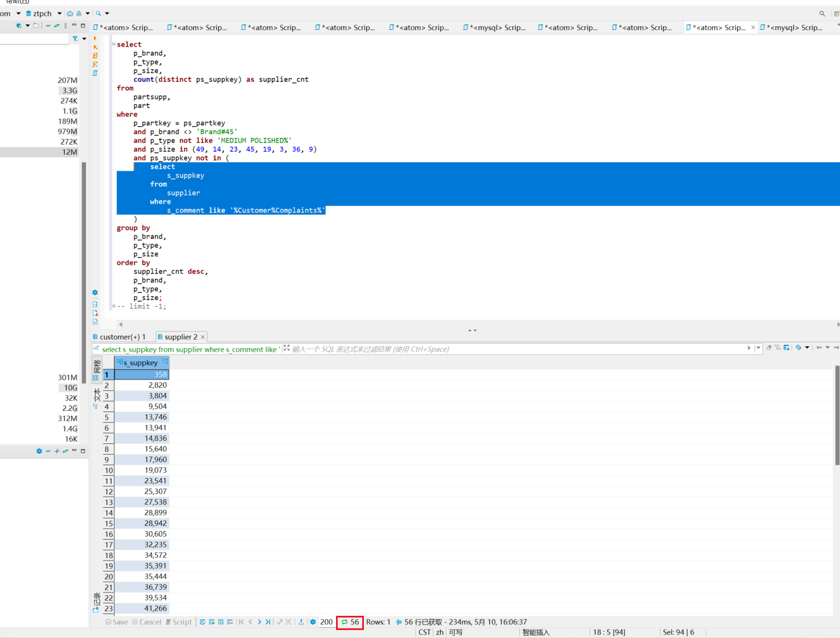Viewport: 840px width, 638px height.
Task: Expand the navigator filter dropdown arrow
Action: tap(84, 39)
